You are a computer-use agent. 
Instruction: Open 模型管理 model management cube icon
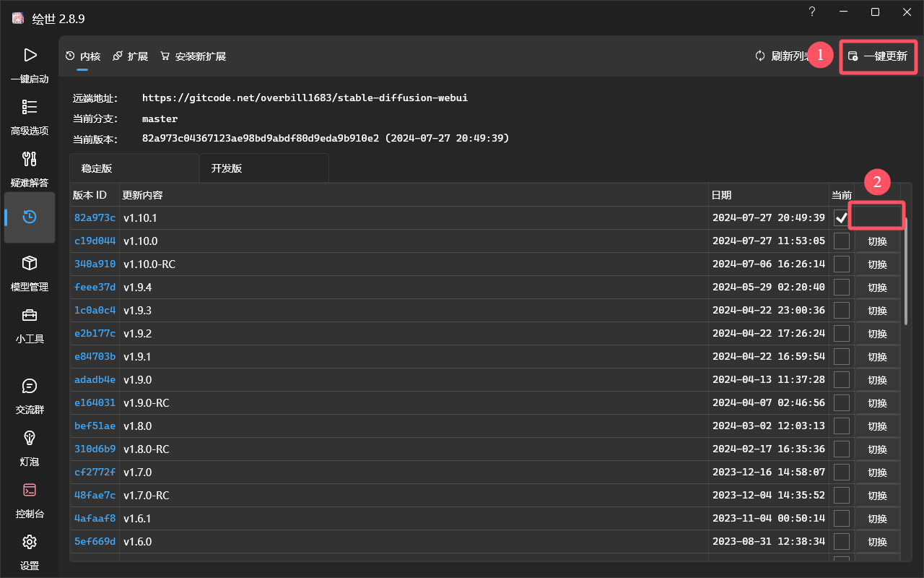[x=30, y=263]
